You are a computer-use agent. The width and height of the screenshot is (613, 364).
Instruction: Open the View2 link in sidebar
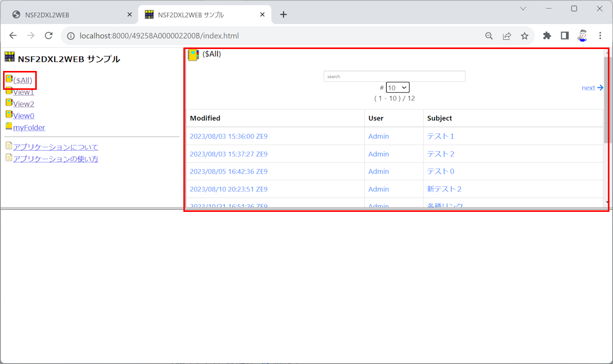[x=23, y=104]
